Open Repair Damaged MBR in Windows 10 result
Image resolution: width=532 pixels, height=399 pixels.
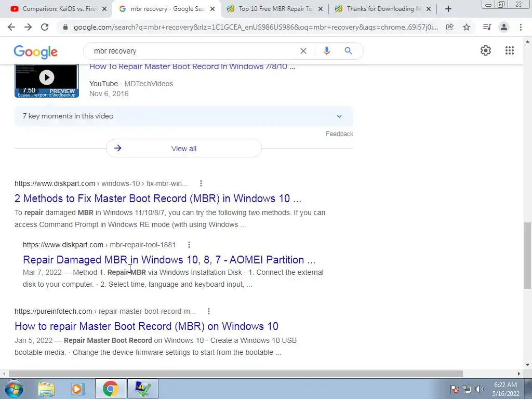[169, 260]
